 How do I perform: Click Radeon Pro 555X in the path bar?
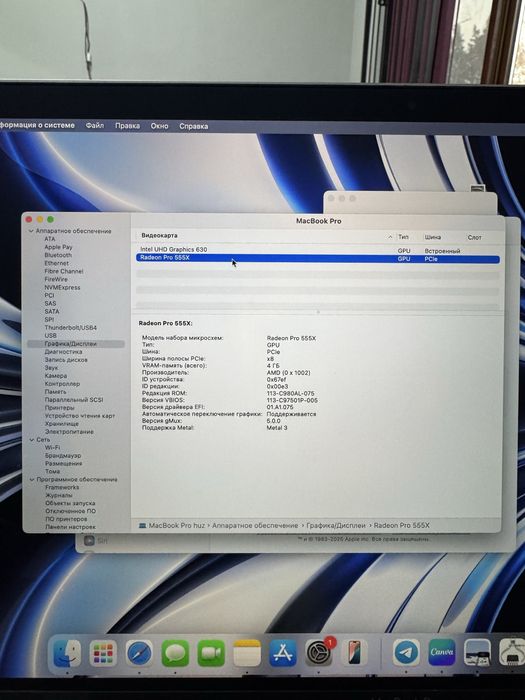tap(401, 525)
